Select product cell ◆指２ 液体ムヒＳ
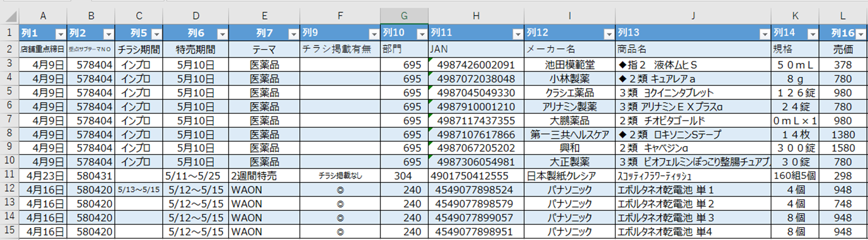868x240 pixels. [693, 65]
